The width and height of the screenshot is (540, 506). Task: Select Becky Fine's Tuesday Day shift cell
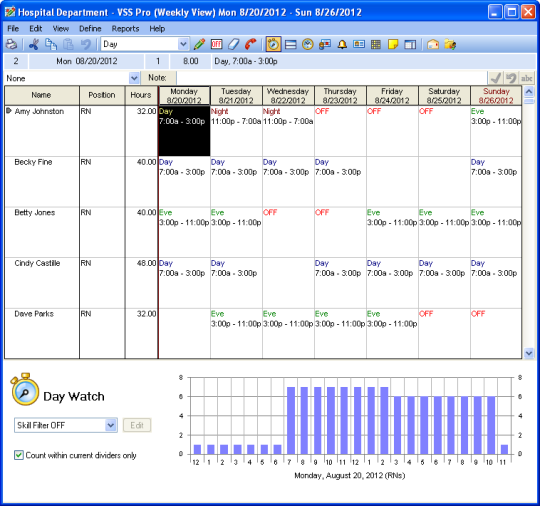tap(236, 182)
